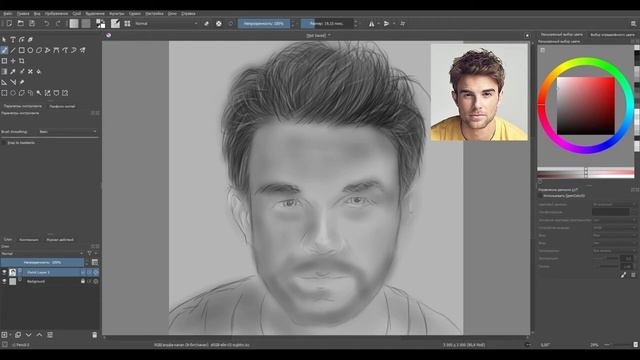Toggle vertical mirror tool
640x360 pixels.
pos(386,24)
